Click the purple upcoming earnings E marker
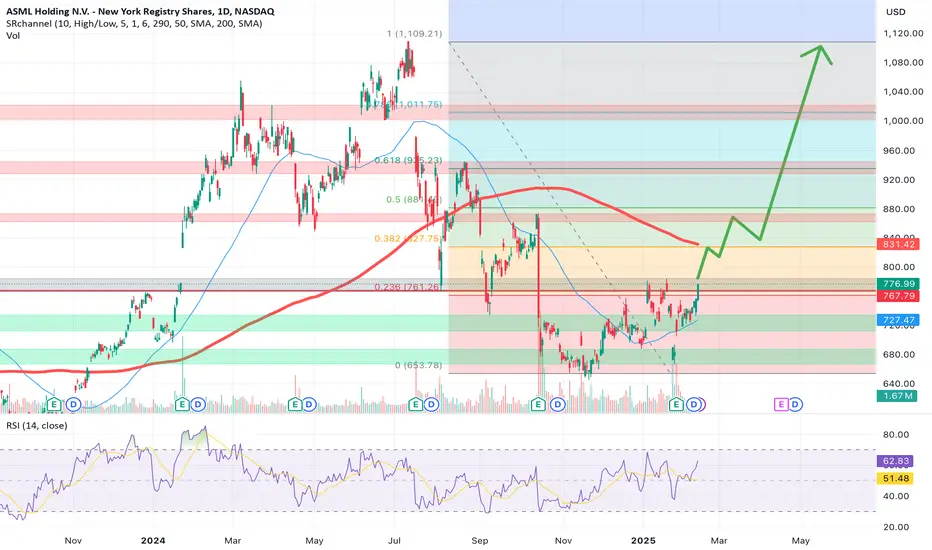The height and width of the screenshot is (550, 932). pyautogui.click(x=781, y=405)
